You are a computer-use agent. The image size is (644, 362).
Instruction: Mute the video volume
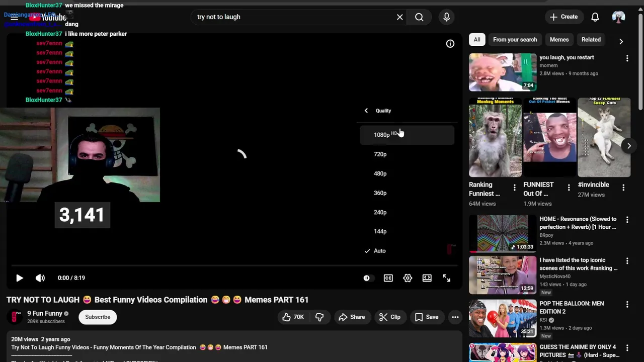point(40,278)
